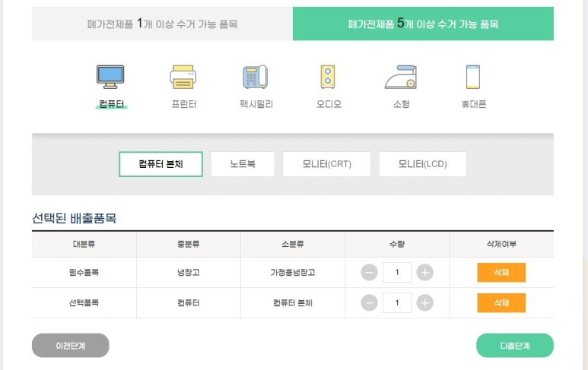This screenshot has height=370, width=588.
Task: Click the 컴퓨터 label under monitor icon
Action: [111, 104]
